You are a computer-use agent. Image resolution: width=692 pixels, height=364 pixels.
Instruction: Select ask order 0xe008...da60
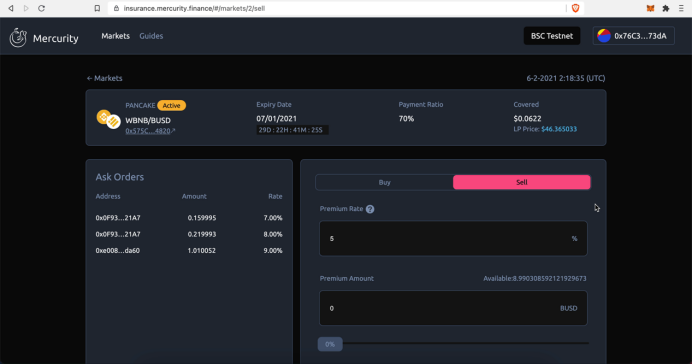click(x=189, y=251)
